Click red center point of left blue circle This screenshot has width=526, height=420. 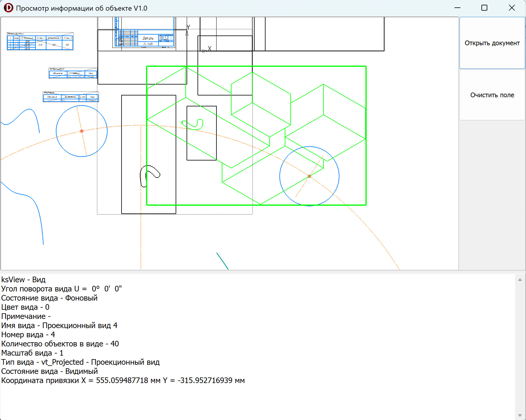tap(82, 131)
